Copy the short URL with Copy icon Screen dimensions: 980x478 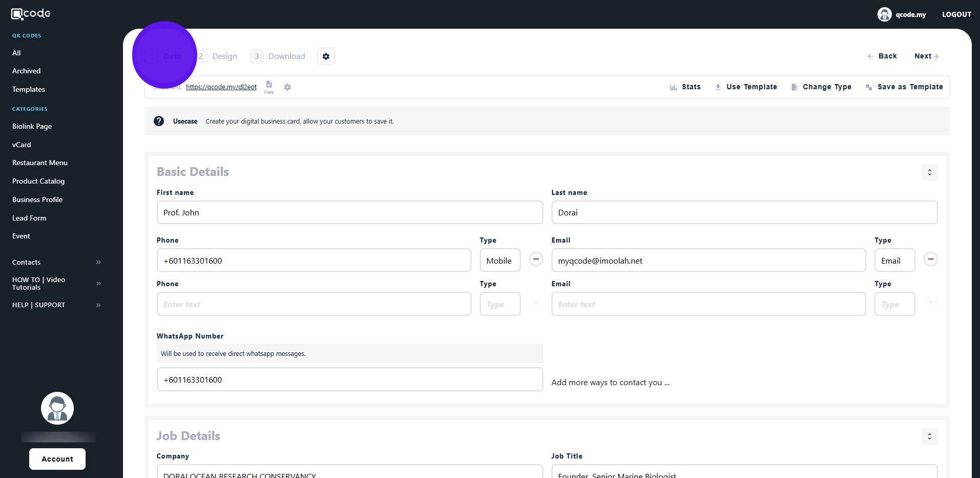(269, 86)
